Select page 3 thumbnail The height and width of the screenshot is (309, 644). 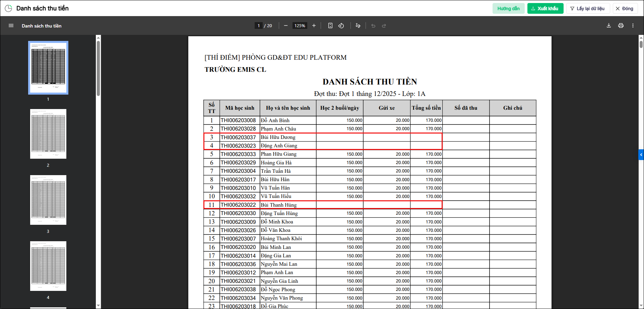tap(48, 200)
